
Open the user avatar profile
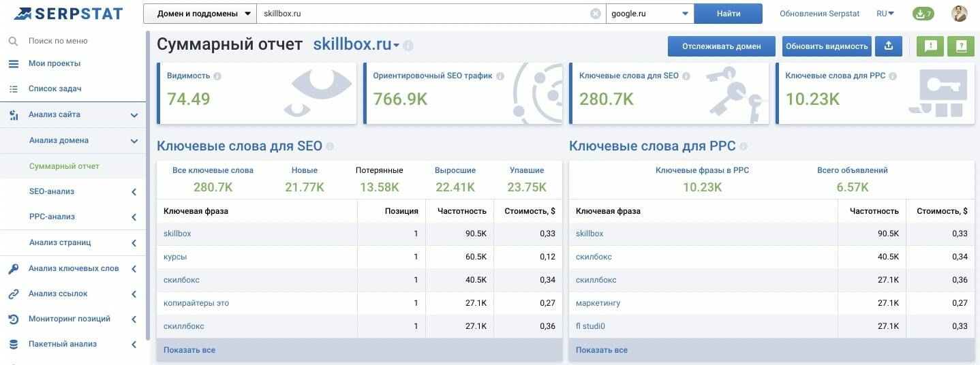[x=960, y=14]
